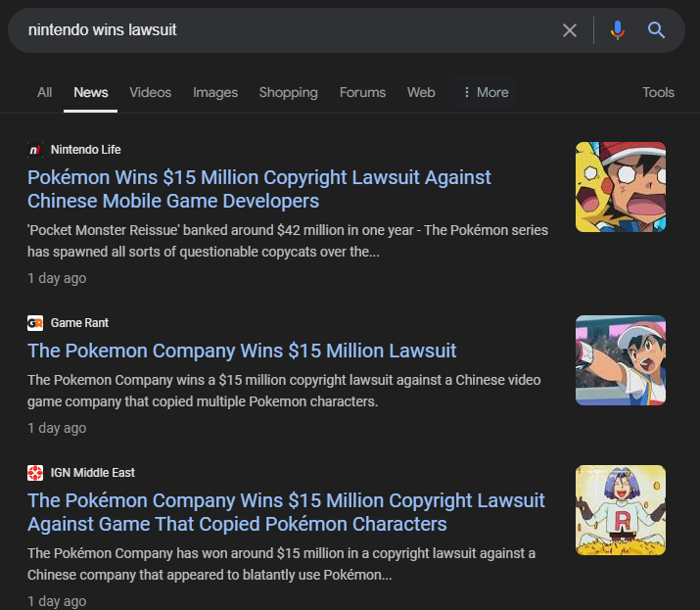Click the magnifying glass search icon

click(x=656, y=30)
